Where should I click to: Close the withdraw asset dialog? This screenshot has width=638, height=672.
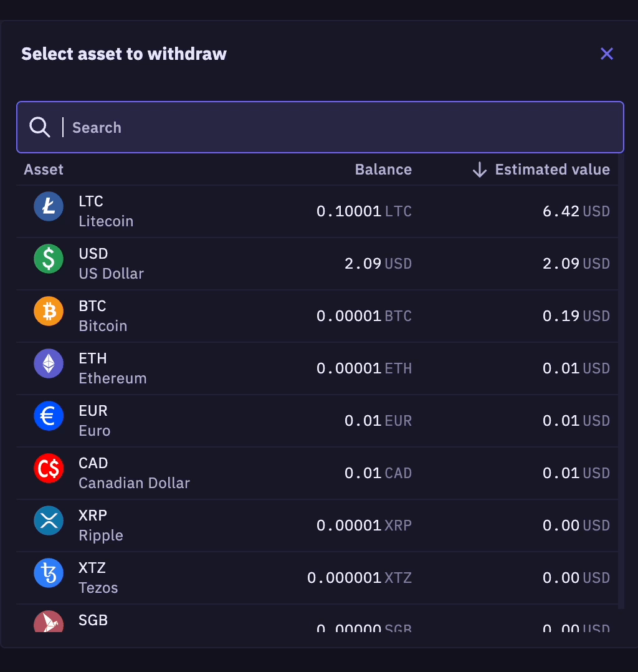click(x=607, y=54)
